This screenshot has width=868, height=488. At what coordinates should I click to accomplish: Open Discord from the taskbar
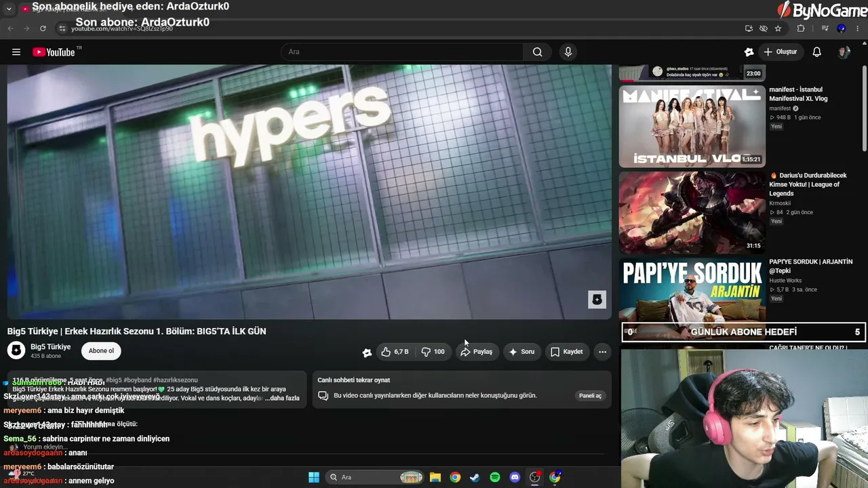(x=515, y=477)
